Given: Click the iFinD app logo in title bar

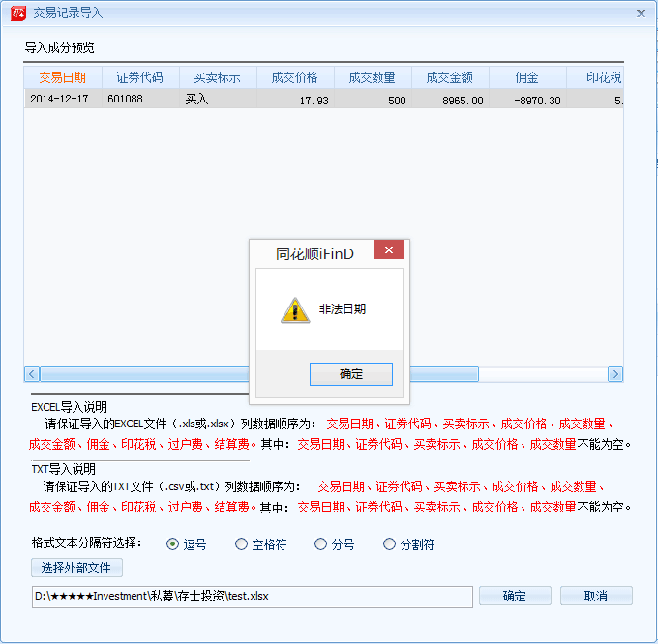Looking at the screenshot, I should [x=18, y=13].
